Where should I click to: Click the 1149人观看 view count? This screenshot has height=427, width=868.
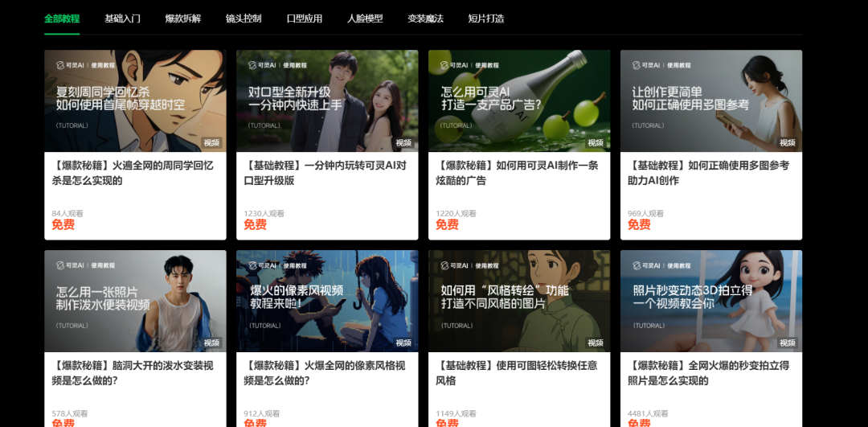click(x=457, y=413)
